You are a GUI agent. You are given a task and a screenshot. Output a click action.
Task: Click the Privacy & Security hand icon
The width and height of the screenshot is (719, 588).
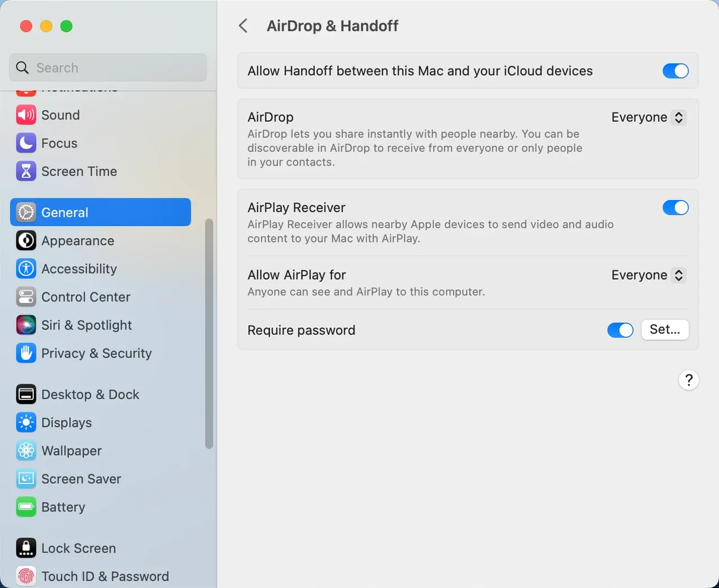point(26,353)
